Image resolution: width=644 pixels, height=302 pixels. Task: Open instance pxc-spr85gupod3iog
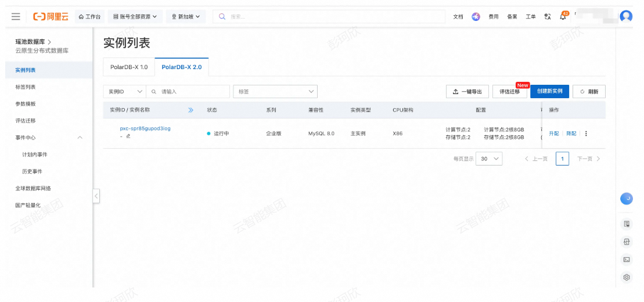(x=145, y=128)
